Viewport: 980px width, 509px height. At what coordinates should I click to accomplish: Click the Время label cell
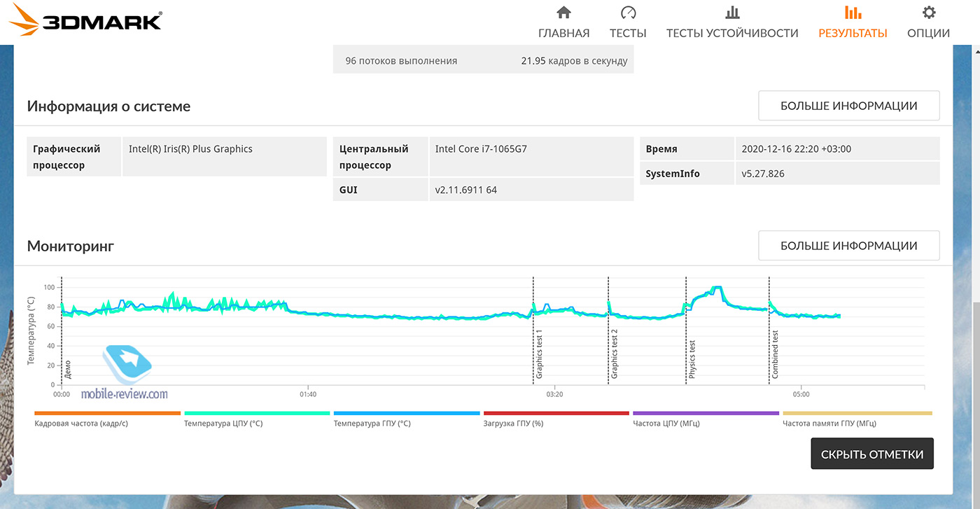687,149
